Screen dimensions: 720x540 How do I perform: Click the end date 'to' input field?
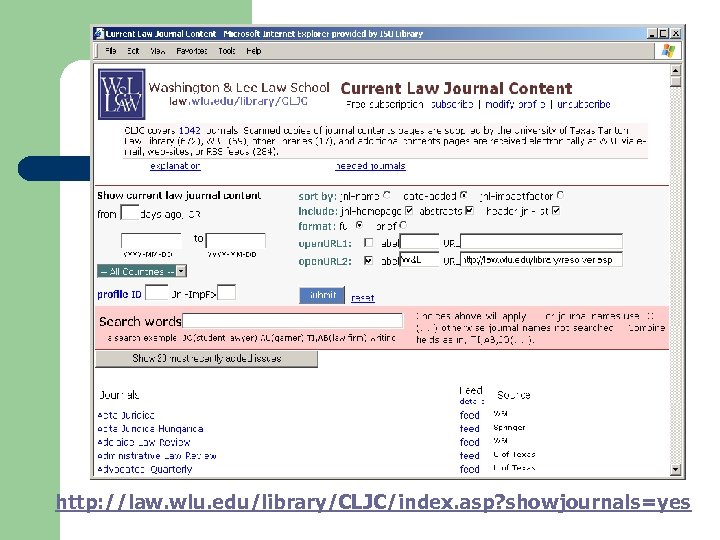click(236, 241)
